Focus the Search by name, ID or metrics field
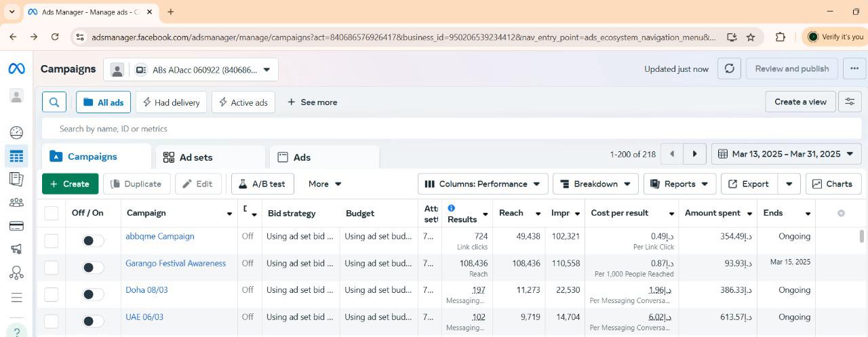Image resolution: width=868 pixels, height=337 pixels. click(451, 129)
